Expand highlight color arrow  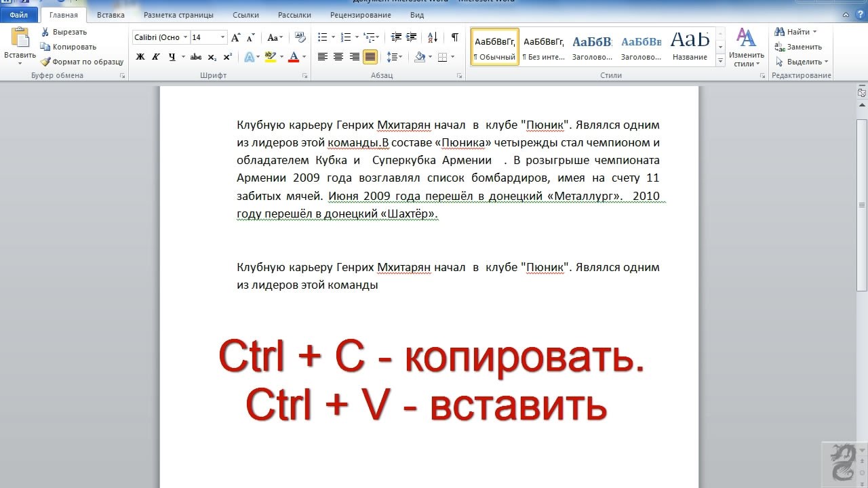click(x=281, y=57)
